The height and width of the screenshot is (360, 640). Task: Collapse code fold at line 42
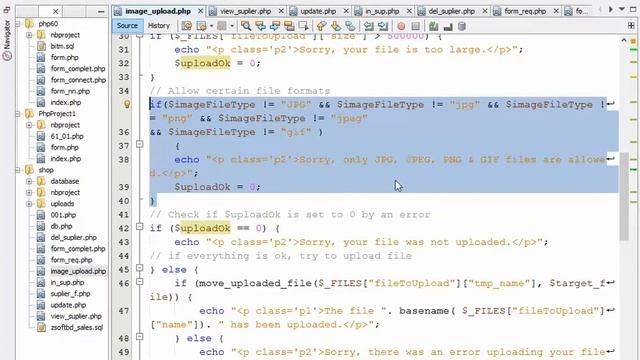(140, 226)
